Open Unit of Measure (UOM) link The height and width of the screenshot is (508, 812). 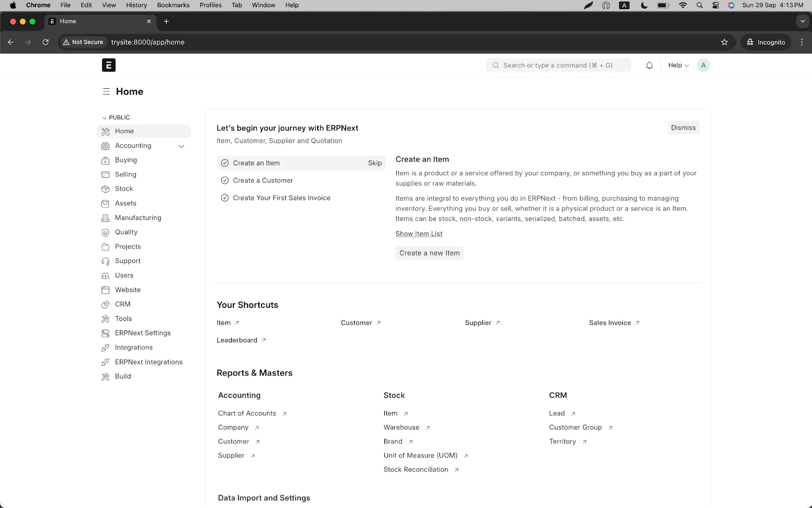[x=425, y=456]
